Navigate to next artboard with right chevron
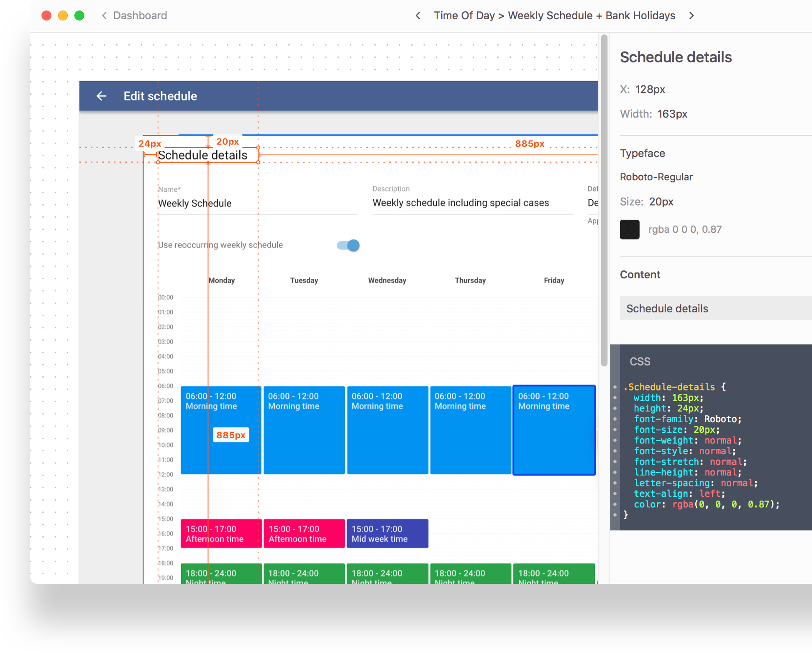 coord(692,15)
